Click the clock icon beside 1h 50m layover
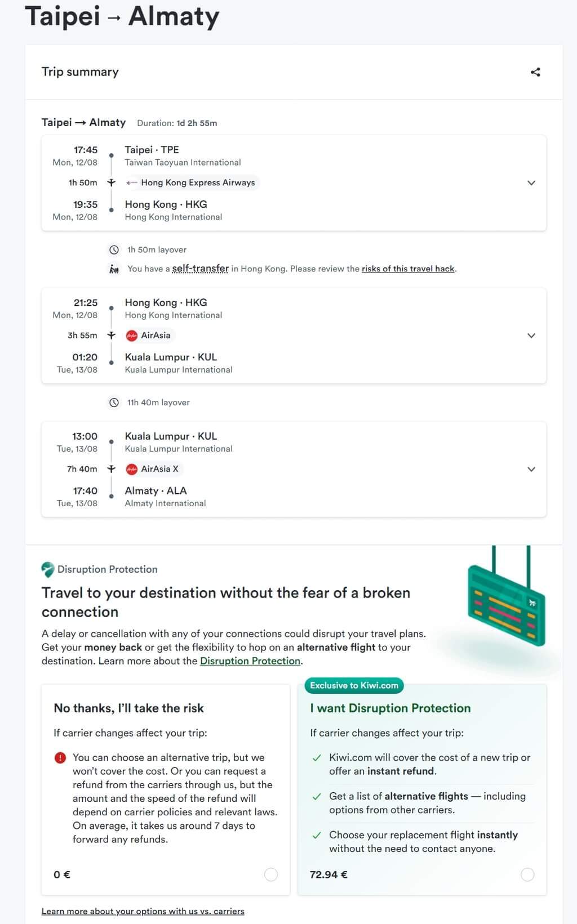The height and width of the screenshot is (924, 577). 114,250
